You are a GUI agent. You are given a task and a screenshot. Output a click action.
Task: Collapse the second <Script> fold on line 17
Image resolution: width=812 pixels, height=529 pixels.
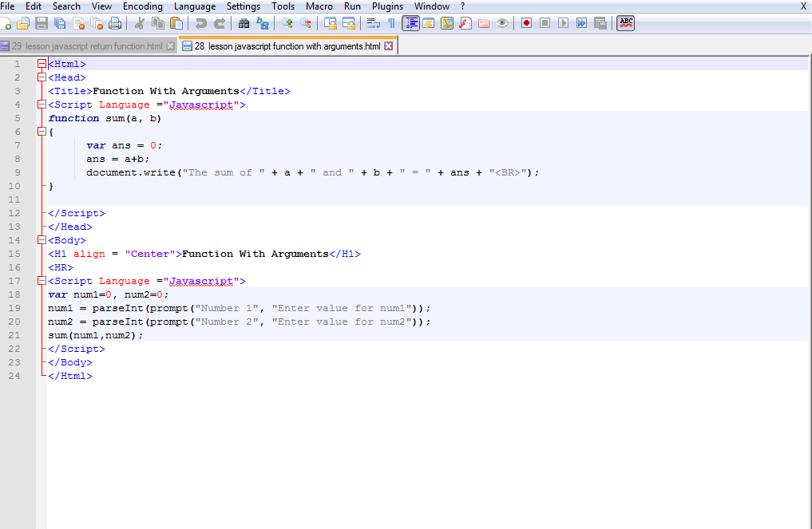[42, 281]
